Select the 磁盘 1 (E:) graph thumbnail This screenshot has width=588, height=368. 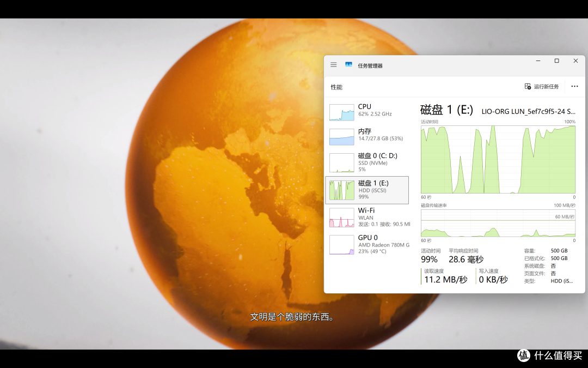tap(341, 190)
